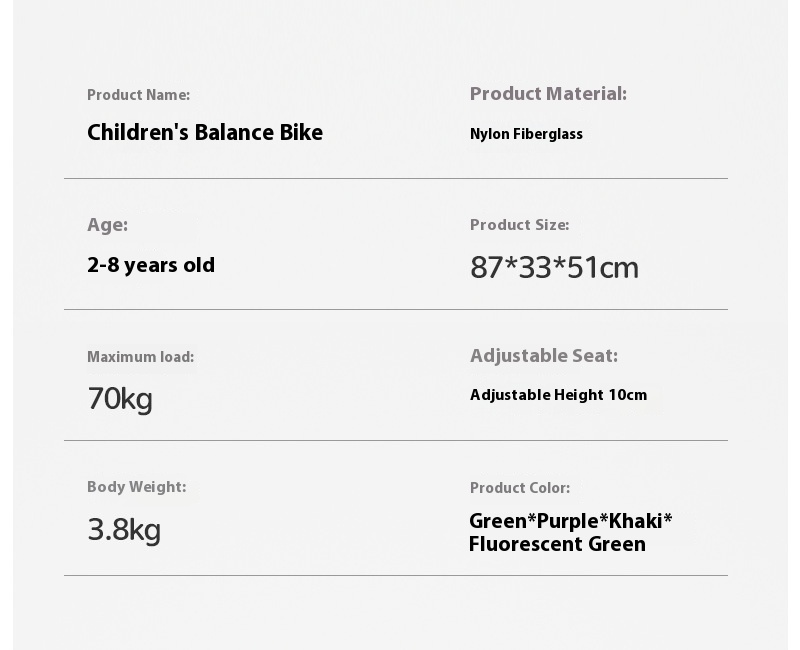Select the "70kg" load value
The image size is (800, 650).
tap(120, 399)
